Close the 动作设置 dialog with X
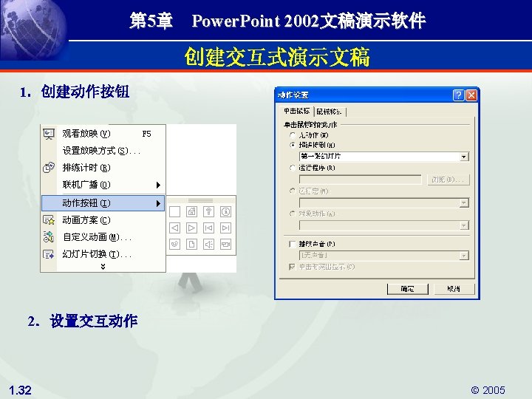 (x=471, y=95)
